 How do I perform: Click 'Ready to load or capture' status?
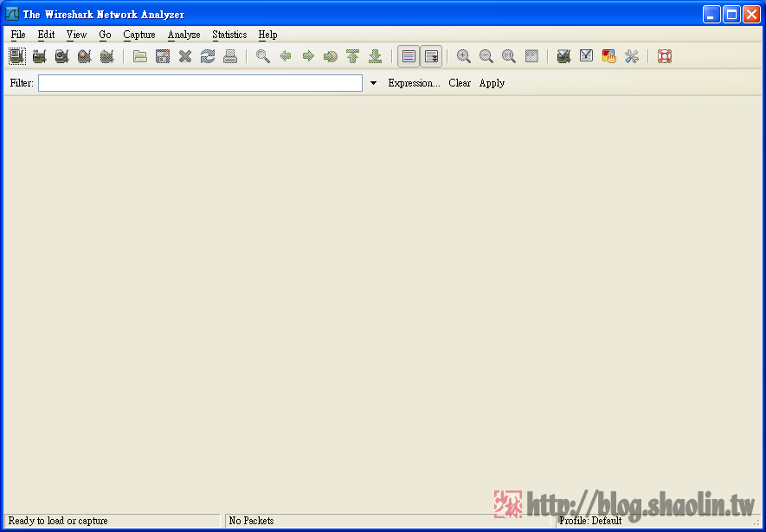(58, 521)
